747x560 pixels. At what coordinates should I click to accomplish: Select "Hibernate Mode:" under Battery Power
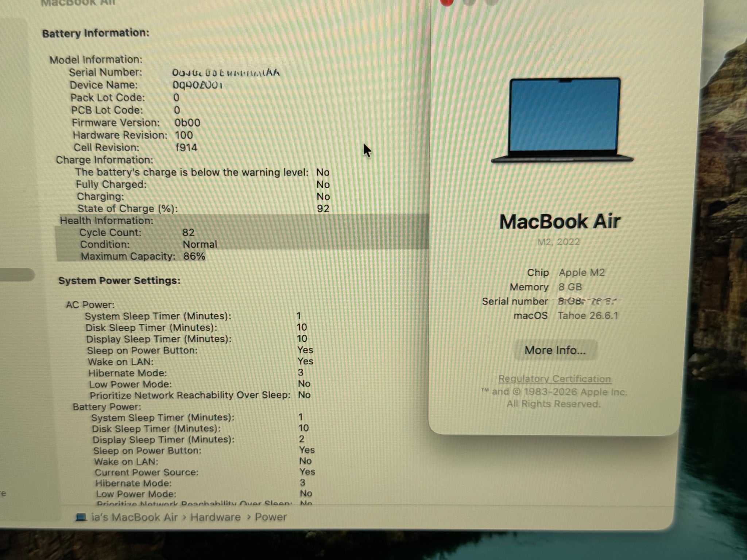pyautogui.click(x=133, y=483)
